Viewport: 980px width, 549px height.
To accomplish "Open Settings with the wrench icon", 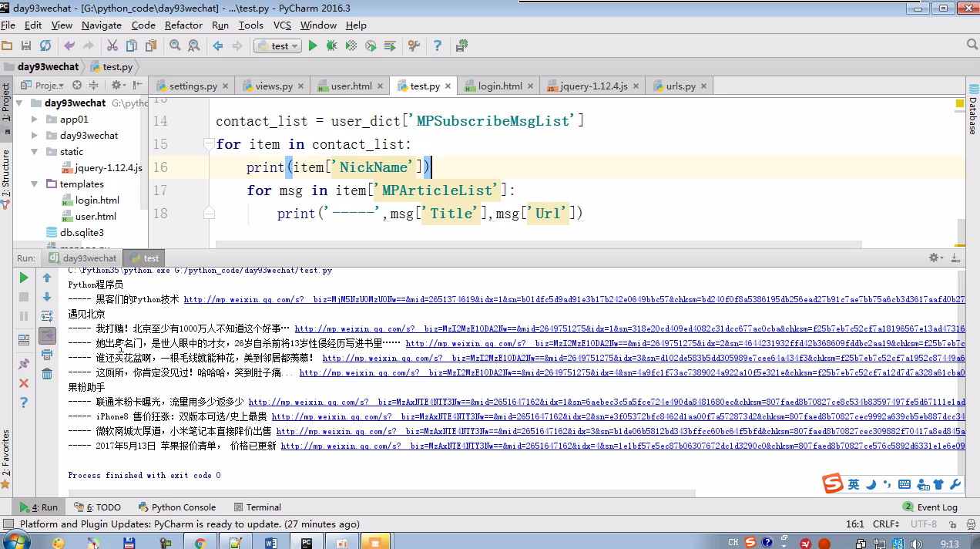I will click(x=414, y=46).
